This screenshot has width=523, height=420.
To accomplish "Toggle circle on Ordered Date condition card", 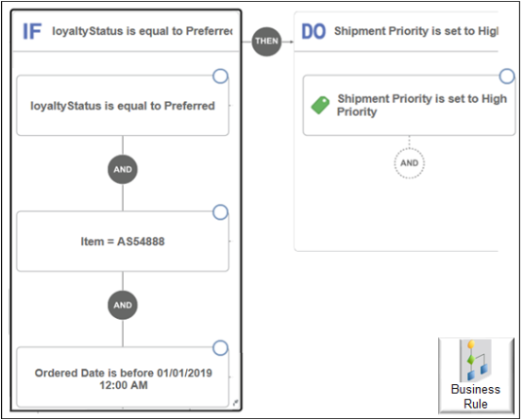I will [x=220, y=347].
